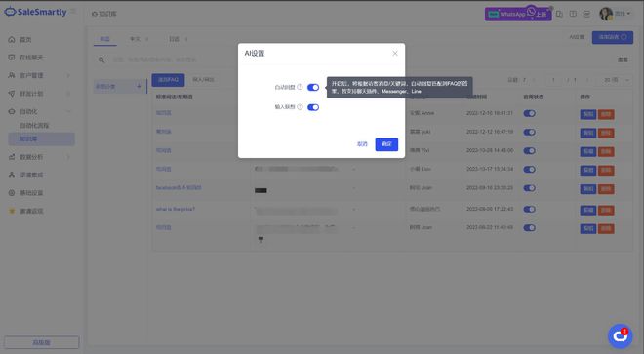Close the AI settings dialog with the X
Image resolution: width=644 pixels, height=354 pixels.
395,54
